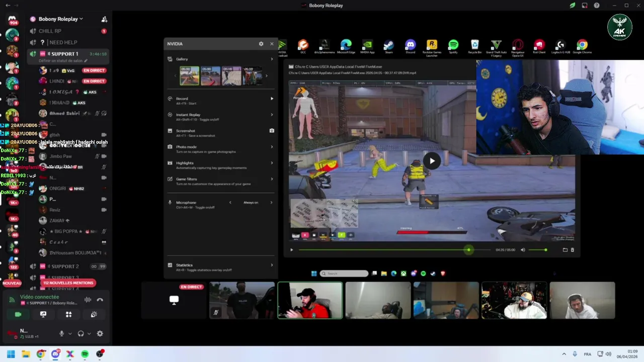Open Spotify desktop shortcut in stream
This screenshot has width=644, height=362.
[x=453, y=47]
